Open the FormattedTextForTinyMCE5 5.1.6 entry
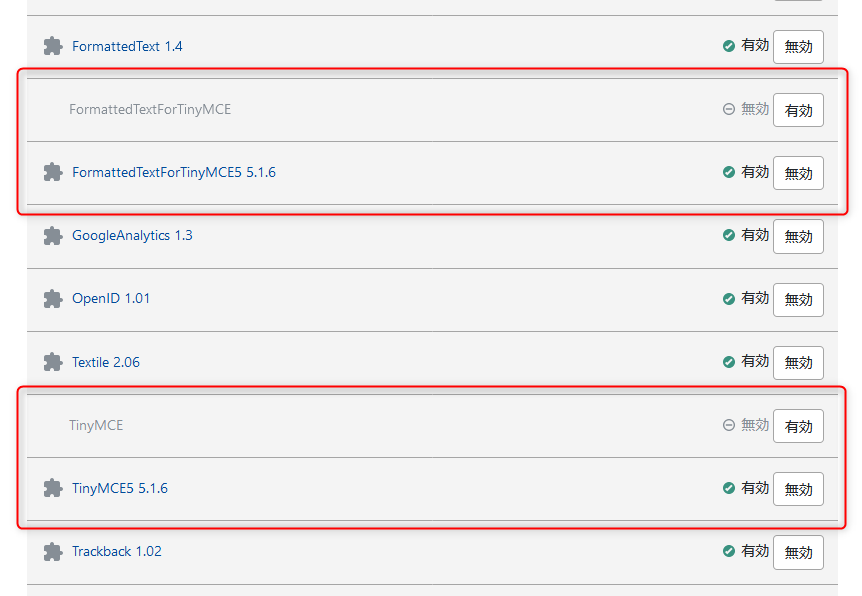 173,172
